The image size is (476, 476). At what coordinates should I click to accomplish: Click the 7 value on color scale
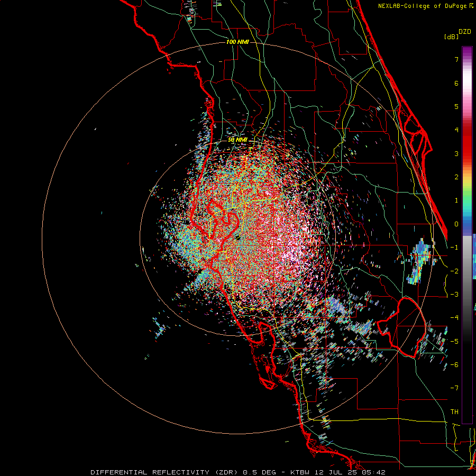click(x=456, y=59)
